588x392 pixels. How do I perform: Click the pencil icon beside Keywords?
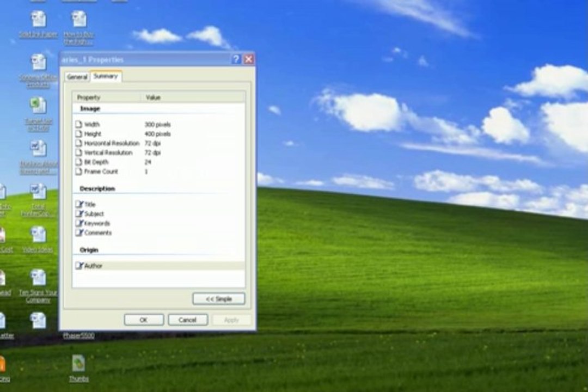[79, 223]
